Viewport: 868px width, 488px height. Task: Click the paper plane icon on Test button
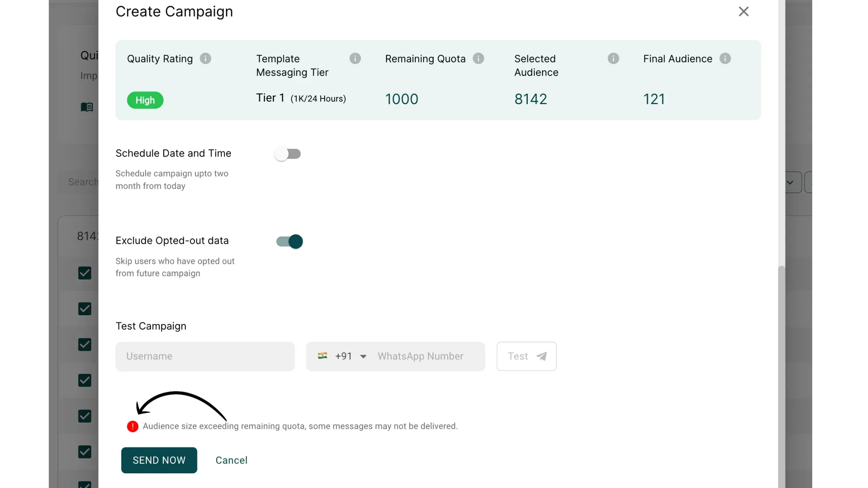coord(541,356)
